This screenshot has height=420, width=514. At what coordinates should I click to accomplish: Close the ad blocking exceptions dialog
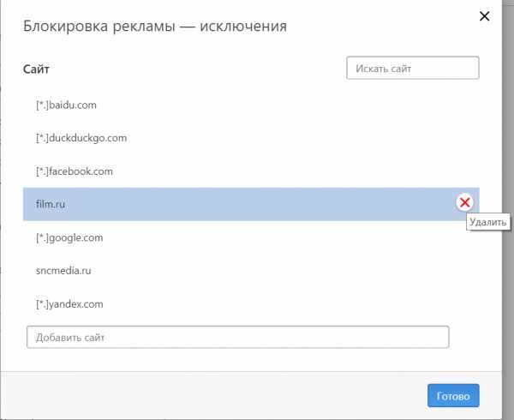click(x=485, y=15)
